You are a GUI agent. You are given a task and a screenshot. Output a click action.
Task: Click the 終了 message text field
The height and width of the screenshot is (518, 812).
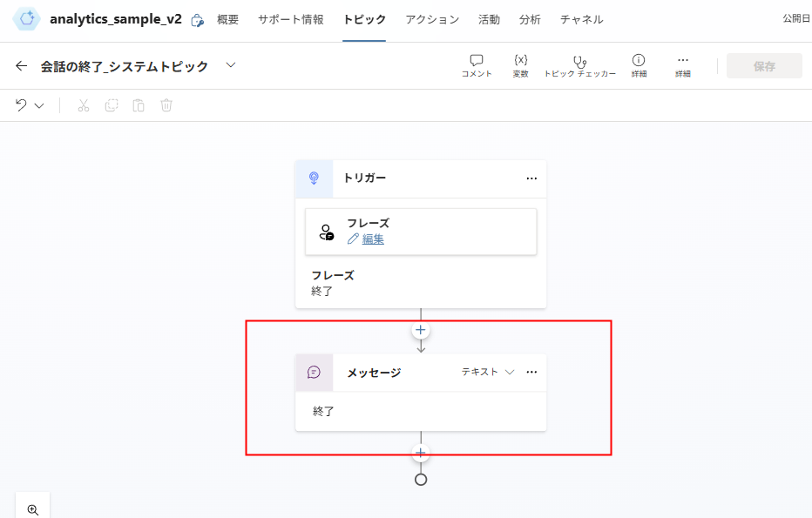pyautogui.click(x=421, y=412)
